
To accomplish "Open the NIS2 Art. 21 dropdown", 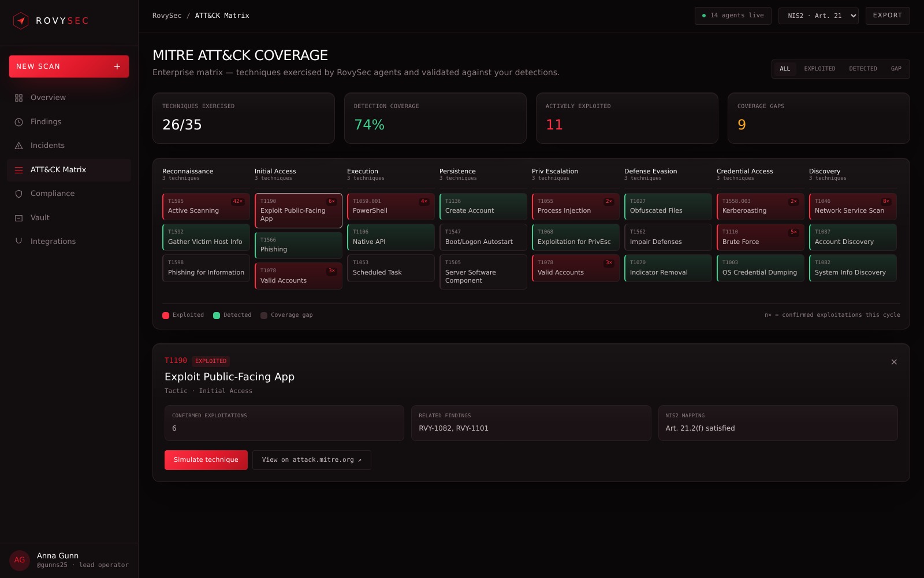I will [818, 16].
